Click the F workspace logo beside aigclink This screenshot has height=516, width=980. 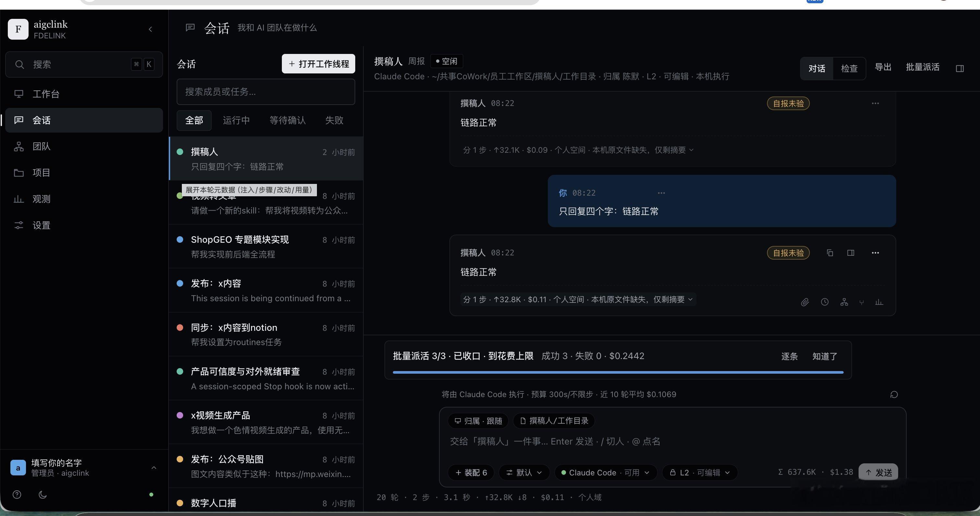18,29
